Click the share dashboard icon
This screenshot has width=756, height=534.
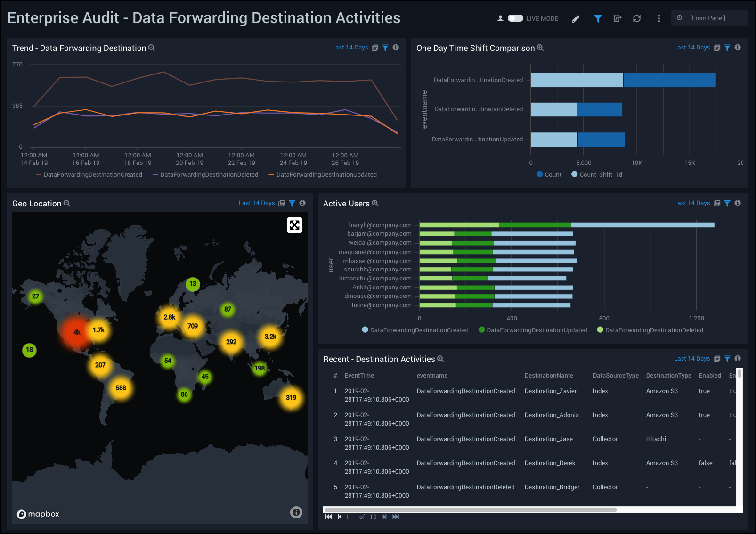[x=618, y=19]
